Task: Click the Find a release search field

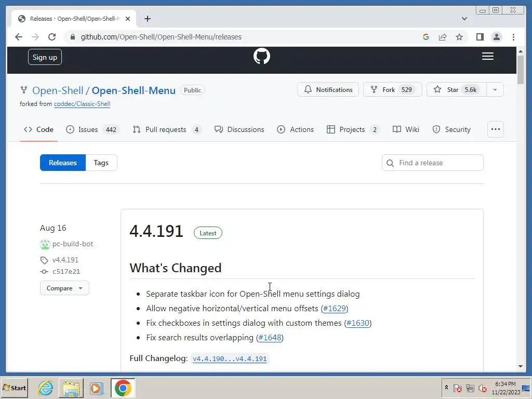Action: tap(433, 163)
